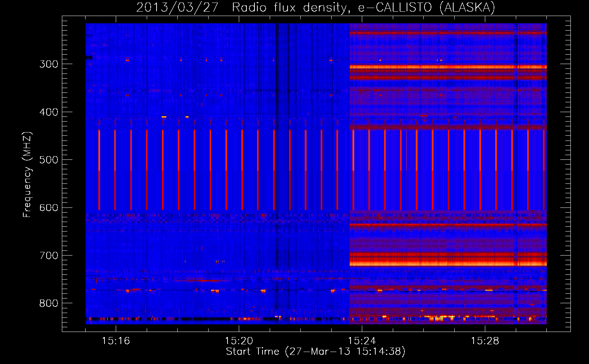
Task: Click the 'Start Time (27-Mar-13 15:14:38)' label
Action: tap(316, 352)
